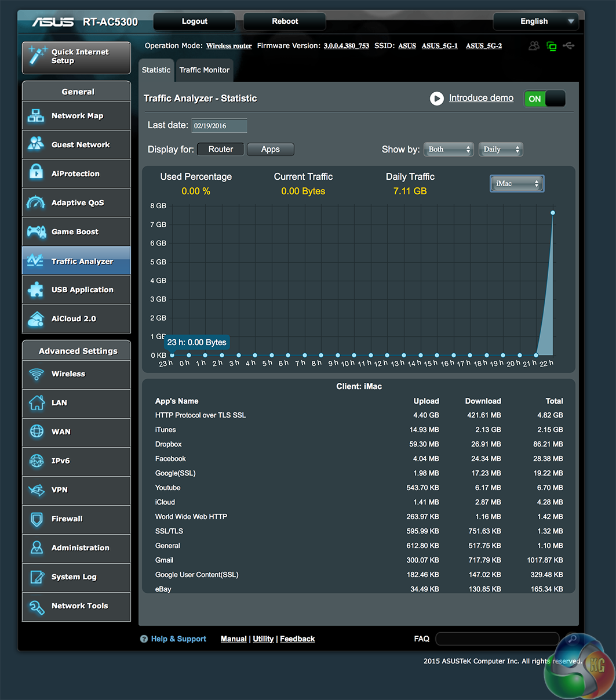Click the AiProtection lock icon

click(36, 173)
